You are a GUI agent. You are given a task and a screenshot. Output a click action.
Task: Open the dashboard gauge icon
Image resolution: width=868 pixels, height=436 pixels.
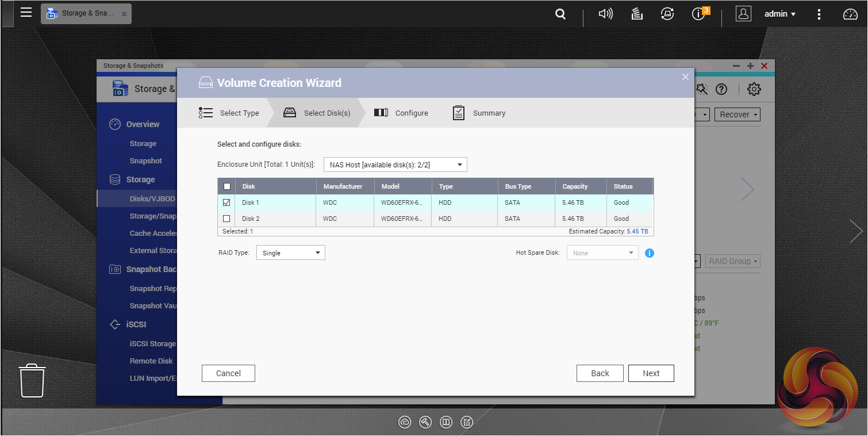click(850, 14)
